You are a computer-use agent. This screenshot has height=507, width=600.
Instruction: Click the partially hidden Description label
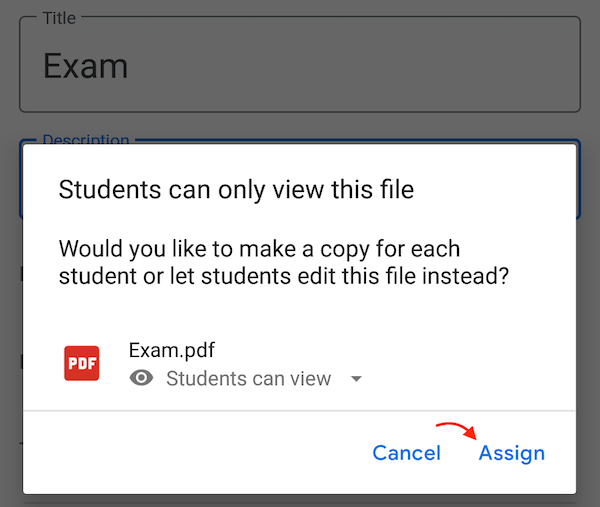(x=86, y=139)
